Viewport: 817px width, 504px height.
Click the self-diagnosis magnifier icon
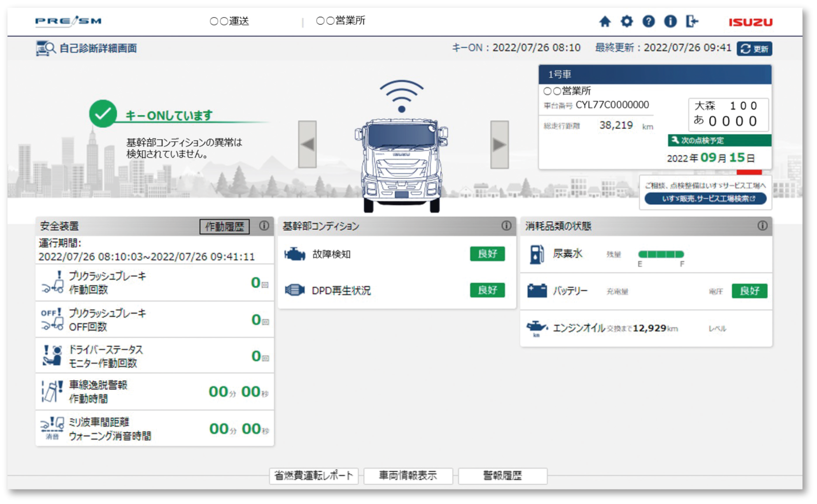[45, 48]
